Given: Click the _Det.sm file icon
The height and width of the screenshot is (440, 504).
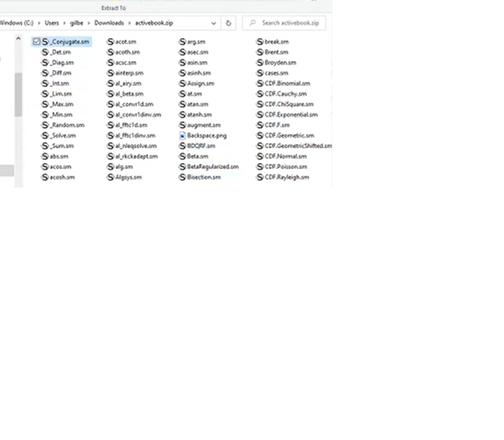Looking at the screenshot, I should pyautogui.click(x=46, y=52).
